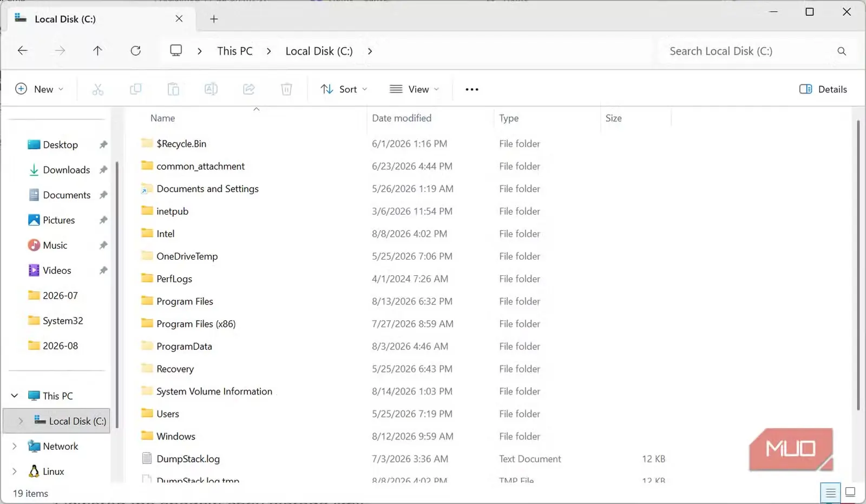Sort by Date modified column header
This screenshot has width=866, height=504.
[x=402, y=118]
